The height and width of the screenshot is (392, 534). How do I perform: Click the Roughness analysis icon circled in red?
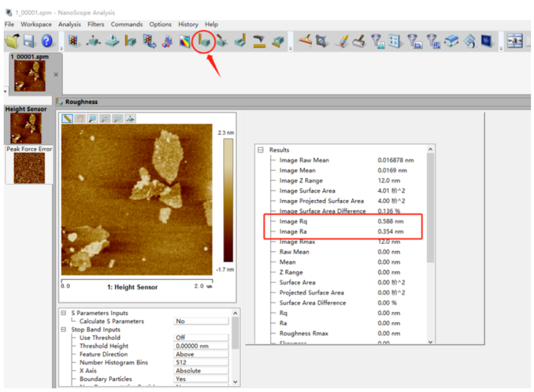[204, 41]
